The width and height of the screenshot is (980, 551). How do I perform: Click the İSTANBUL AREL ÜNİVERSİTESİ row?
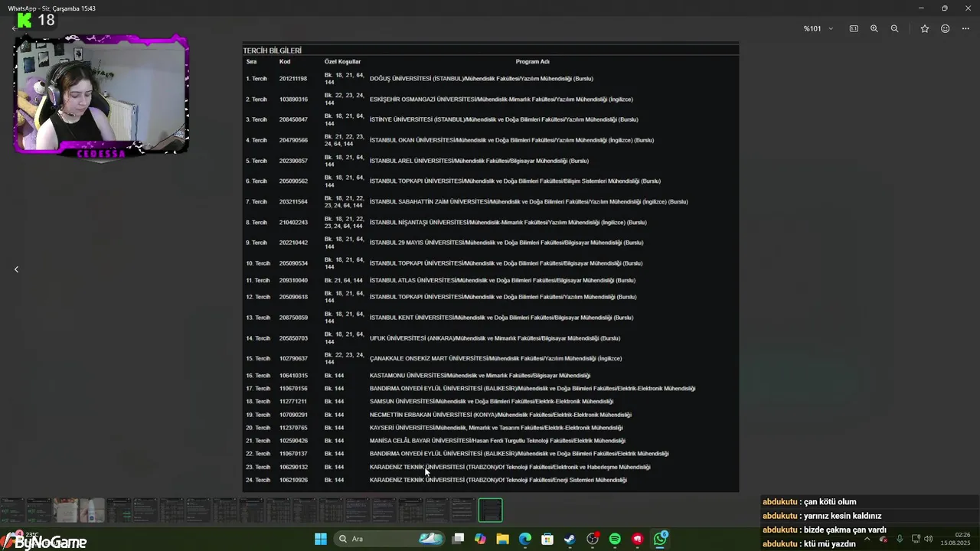pyautogui.click(x=479, y=161)
